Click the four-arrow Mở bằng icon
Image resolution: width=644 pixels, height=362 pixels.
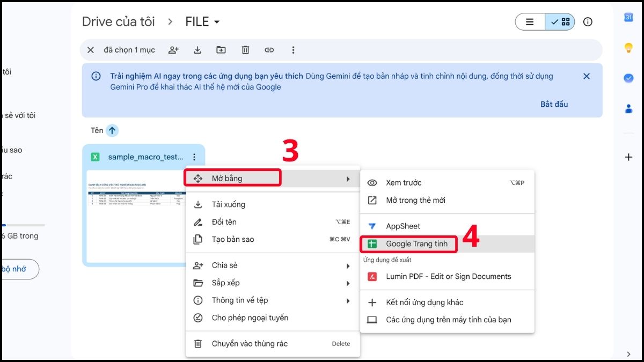tap(198, 179)
